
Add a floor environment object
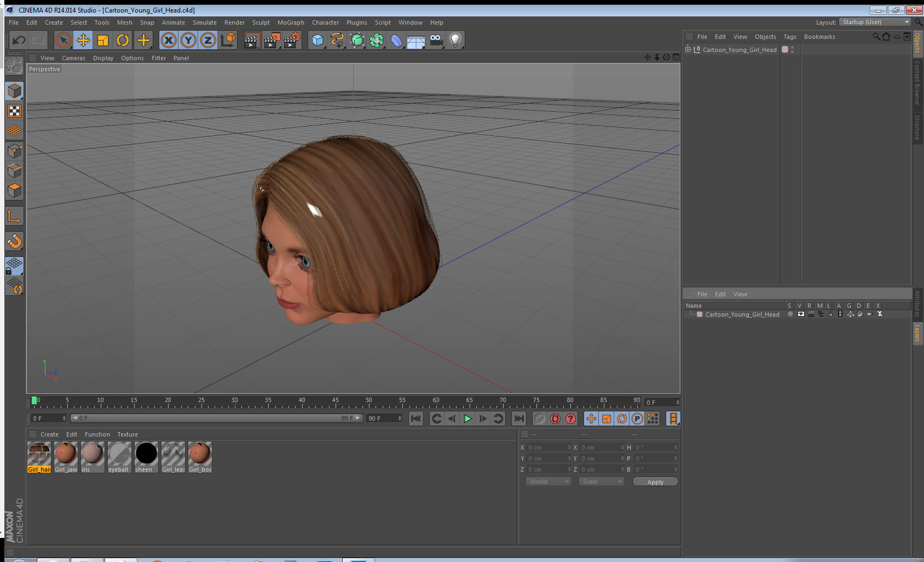pos(416,41)
